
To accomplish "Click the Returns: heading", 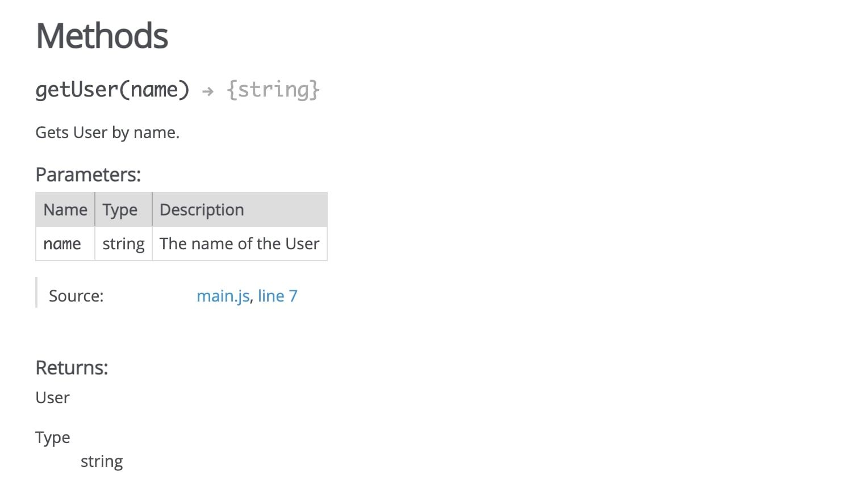I will point(72,367).
